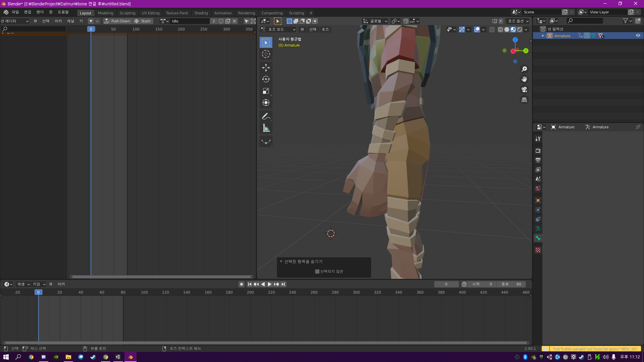Open the Armature Object Data properties tab
Screen dimensions: 644x362
pos(538,229)
